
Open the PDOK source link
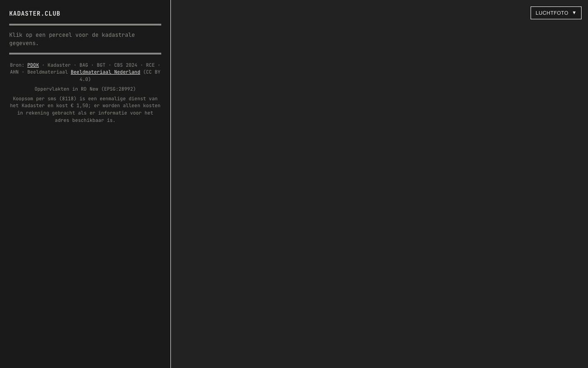coord(33,65)
